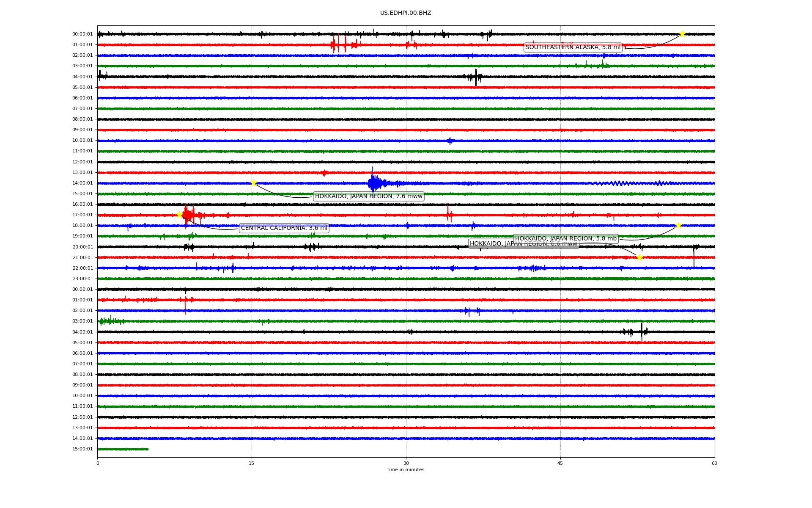Click the short green trace at the last 15:00:01

coord(123,449)
